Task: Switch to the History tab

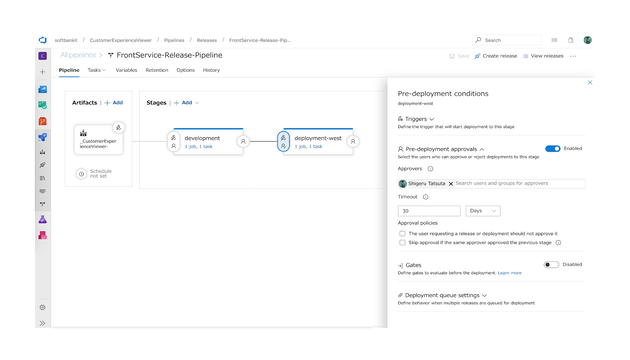Action: [211, 70]
